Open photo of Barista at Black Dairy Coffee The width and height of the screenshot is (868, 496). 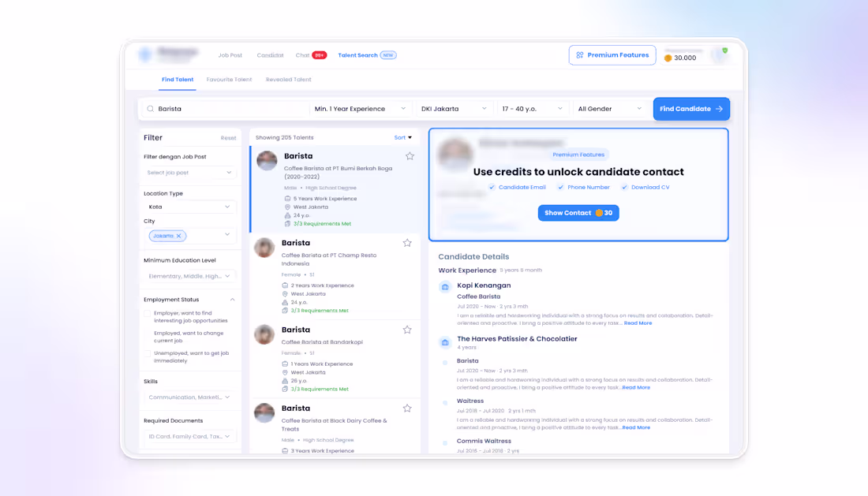[264, 413]
